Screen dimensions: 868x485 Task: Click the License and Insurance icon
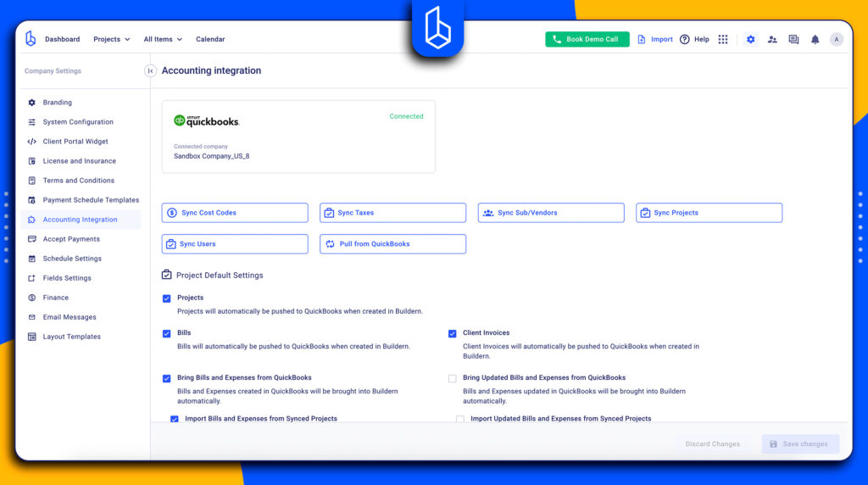(x=31, y=161)
